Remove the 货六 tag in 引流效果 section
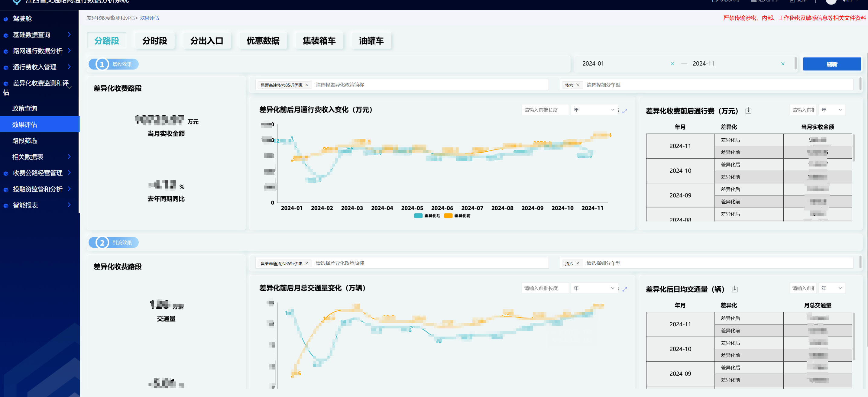 [578, 263]
